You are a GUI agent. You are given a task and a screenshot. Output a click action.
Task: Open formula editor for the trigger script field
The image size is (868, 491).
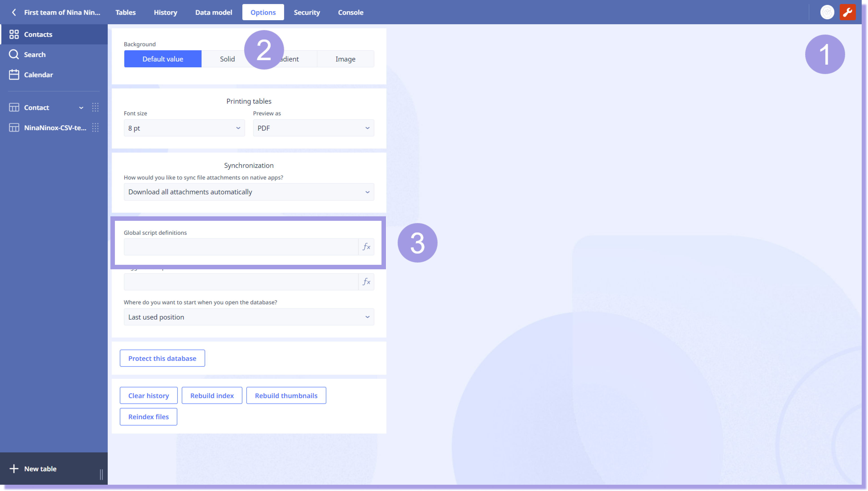pyautogui.click(x=366, y=282)
